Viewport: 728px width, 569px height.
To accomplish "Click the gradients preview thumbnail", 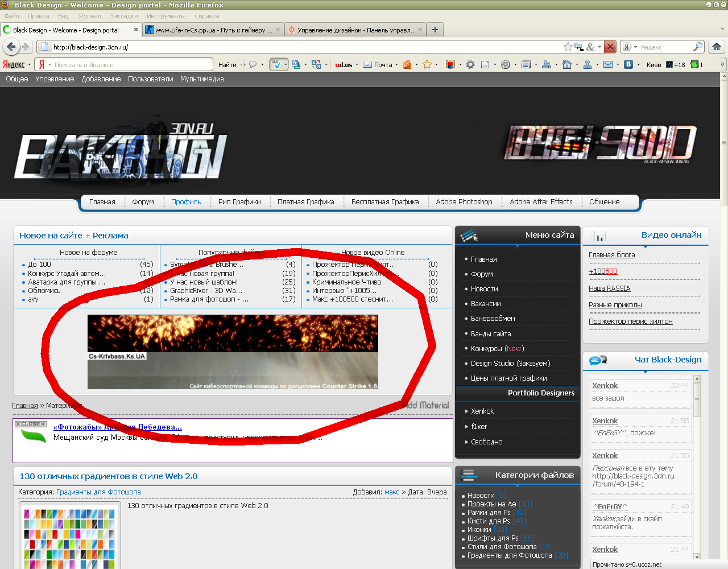I will (x=69, y=536).
